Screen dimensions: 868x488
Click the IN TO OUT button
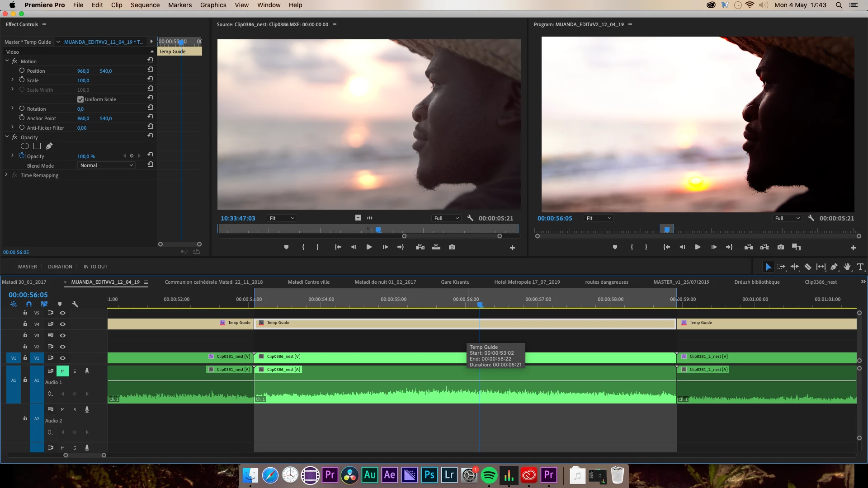click(x=95, y=267)
